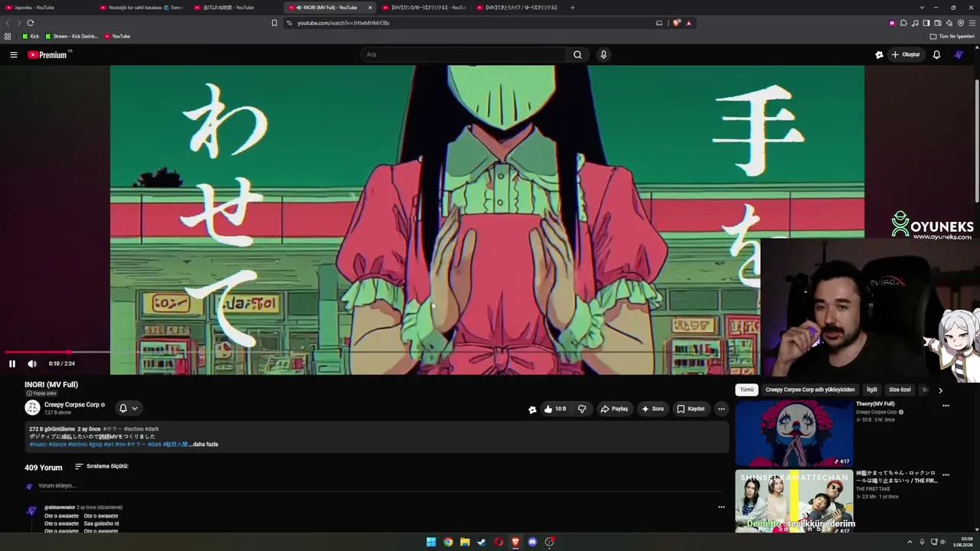Open Opera from the taskbar

pos(498,542)
